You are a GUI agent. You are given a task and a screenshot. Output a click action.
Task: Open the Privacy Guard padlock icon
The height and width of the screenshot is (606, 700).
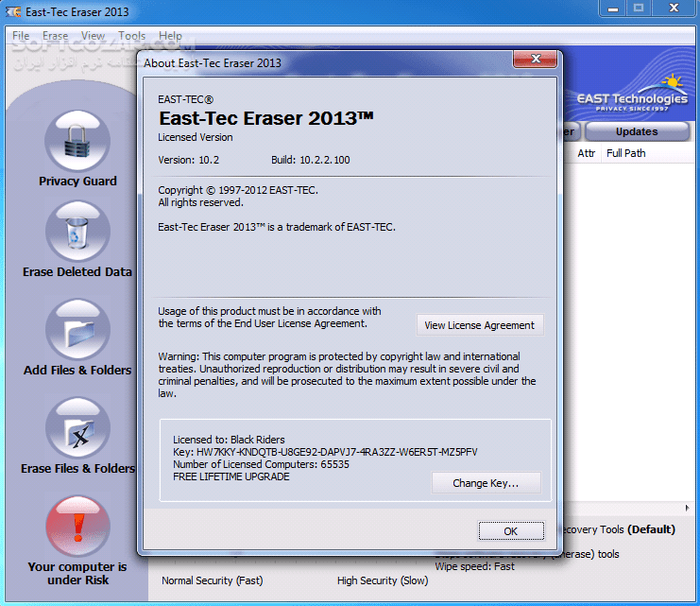[77, 141]
